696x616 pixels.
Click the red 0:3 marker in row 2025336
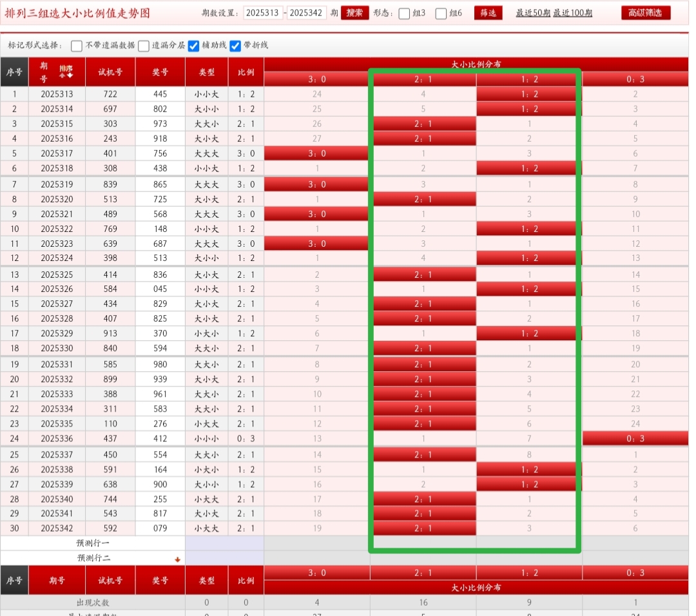pos(635,438)
